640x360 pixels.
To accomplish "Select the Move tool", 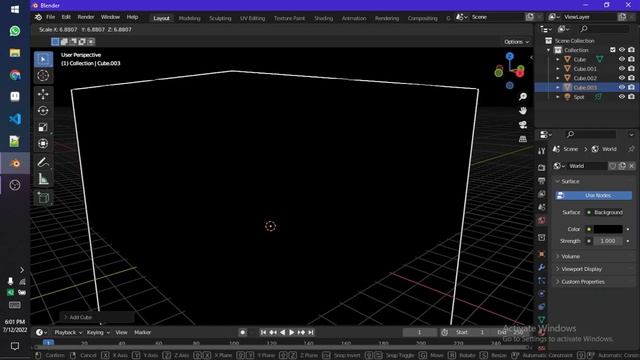I will click(43, 94).
